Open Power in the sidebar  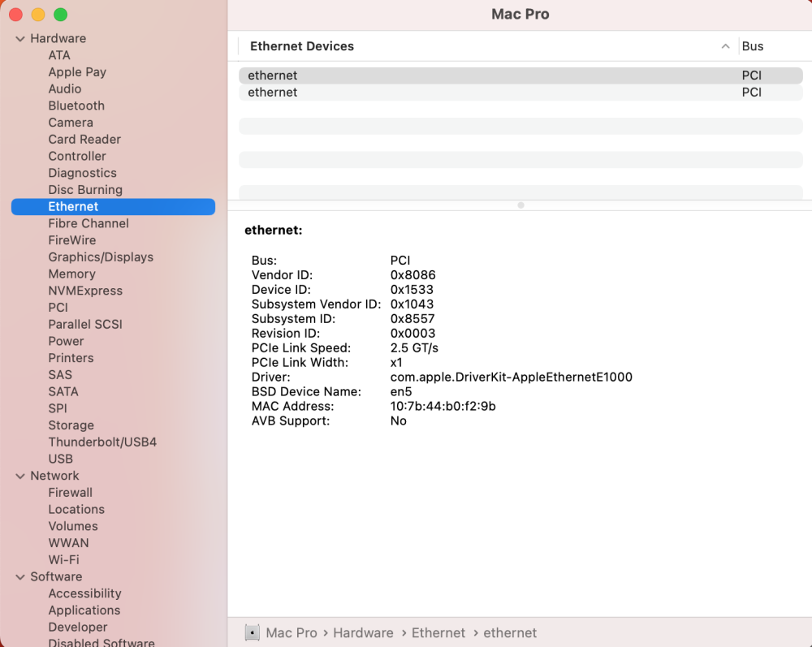click(x=66, y=341)
